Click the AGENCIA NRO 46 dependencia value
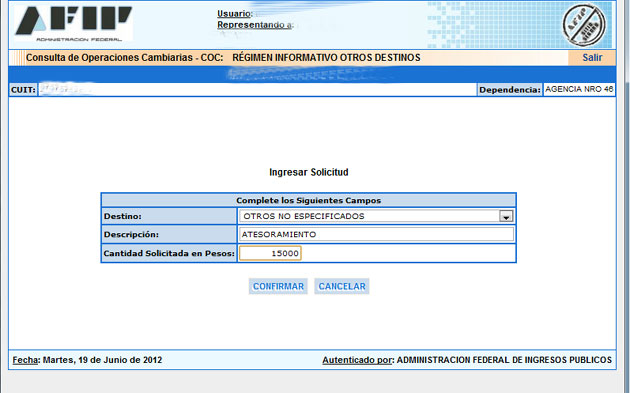Image resolution: width=630 pixels, height=393 pixels. coord(579,89)
